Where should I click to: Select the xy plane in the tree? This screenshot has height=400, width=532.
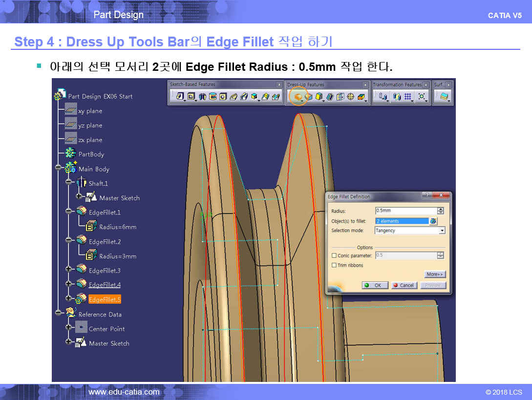point(90,111)
